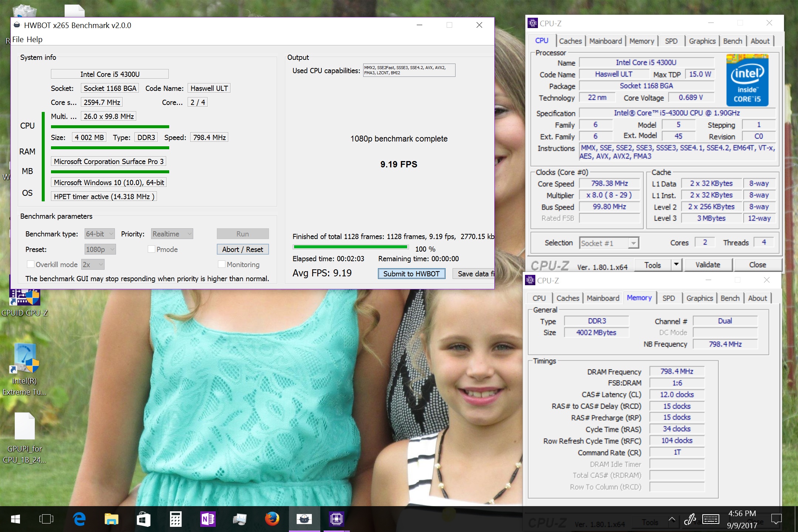Click the Abort / Reset button
Viewport: 798px width, 532px height.
click(243, 249)
